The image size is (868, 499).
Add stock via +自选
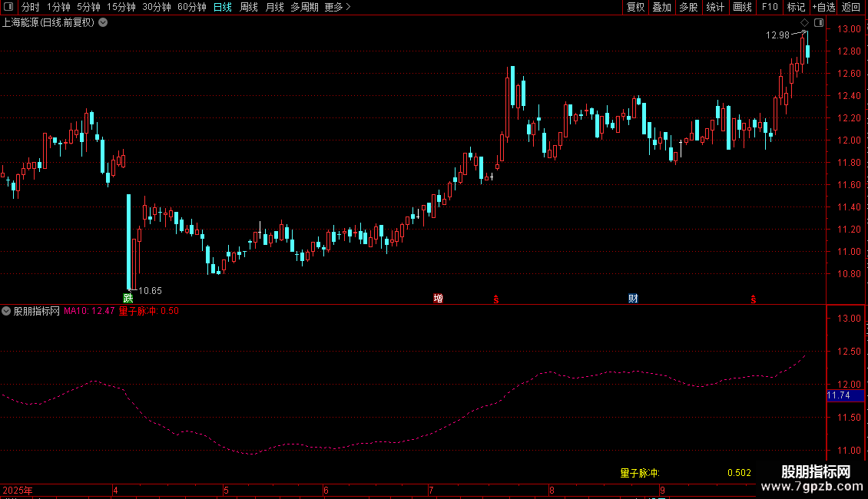tap(823, 7)
